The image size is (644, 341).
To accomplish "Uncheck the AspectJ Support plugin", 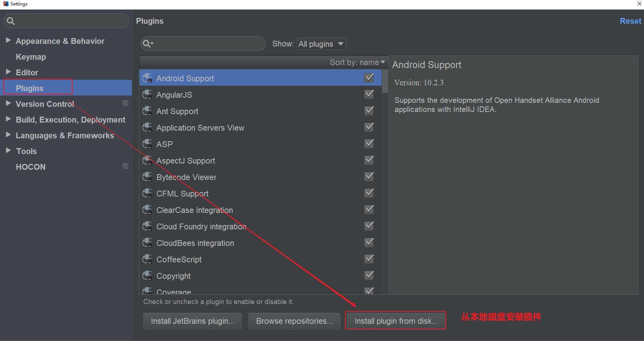I will [369, 160].
